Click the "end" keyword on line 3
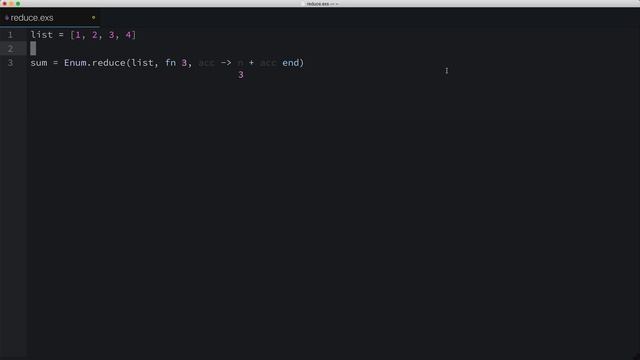This screenshot has width=640, height=360. coord(291,63)
